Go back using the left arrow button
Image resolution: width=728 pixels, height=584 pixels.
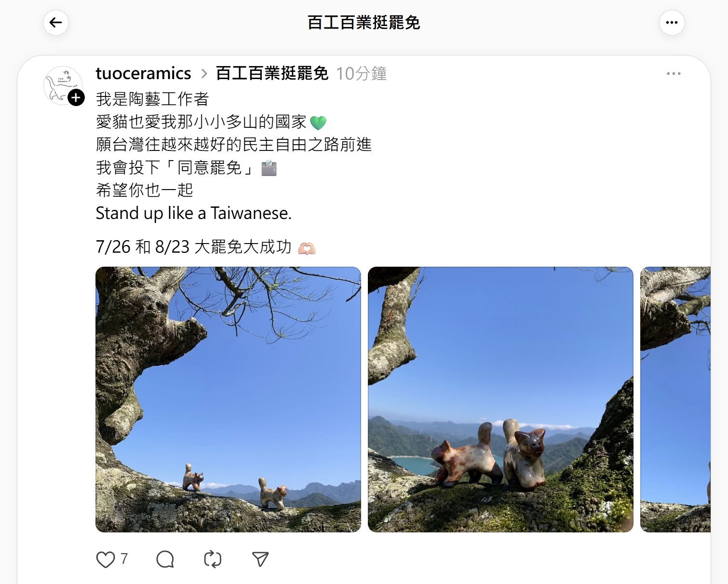click(56, 23)
